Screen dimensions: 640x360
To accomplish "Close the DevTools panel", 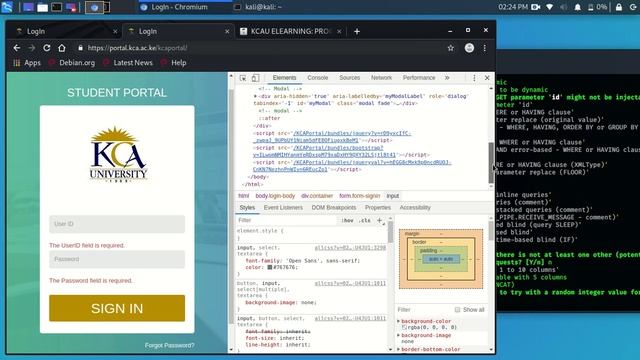I will tap(487, 78).
